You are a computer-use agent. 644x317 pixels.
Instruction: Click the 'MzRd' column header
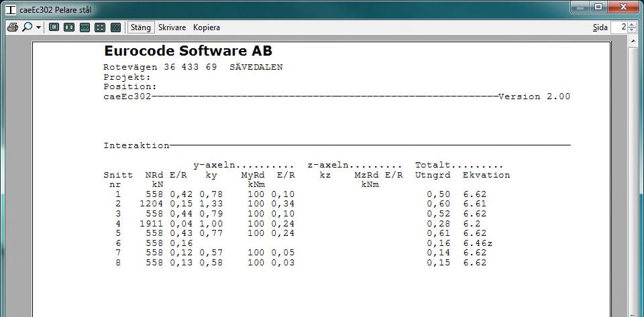[367, 175]
